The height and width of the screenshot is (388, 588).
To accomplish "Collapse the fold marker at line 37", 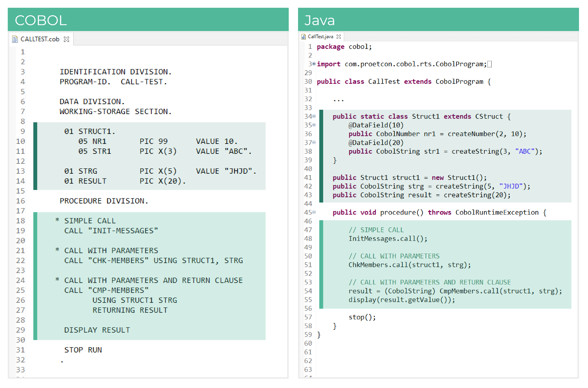I will point(314,142).
